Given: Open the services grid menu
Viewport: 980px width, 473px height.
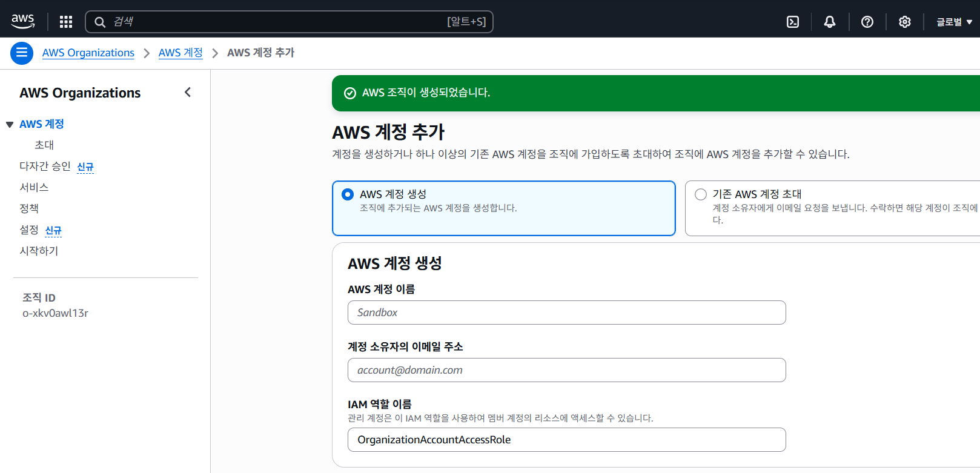Looking at the screenshot, I should click(66, 22).
